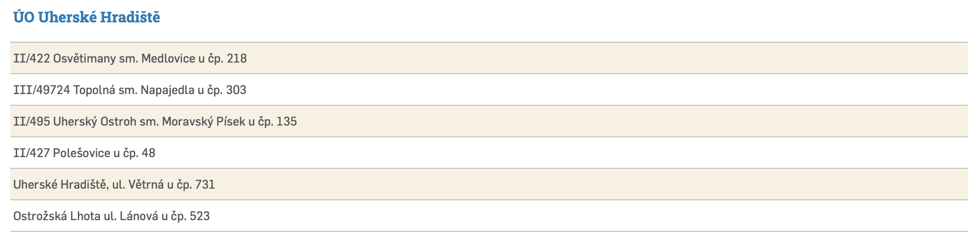
Task: Click road number II/495
Action: [32, 122]
